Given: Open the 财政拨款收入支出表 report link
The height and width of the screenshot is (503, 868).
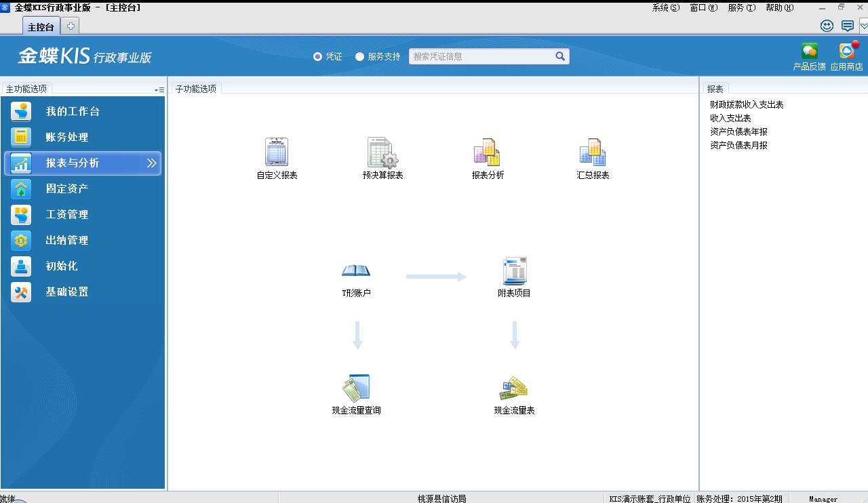Looking at the screenshot, I should coord(747,104).
